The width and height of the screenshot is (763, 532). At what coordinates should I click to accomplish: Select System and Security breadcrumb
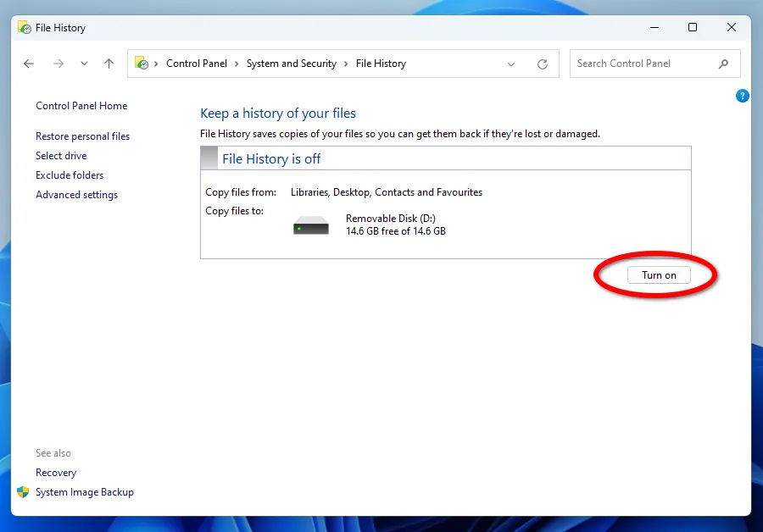[291, 64]
